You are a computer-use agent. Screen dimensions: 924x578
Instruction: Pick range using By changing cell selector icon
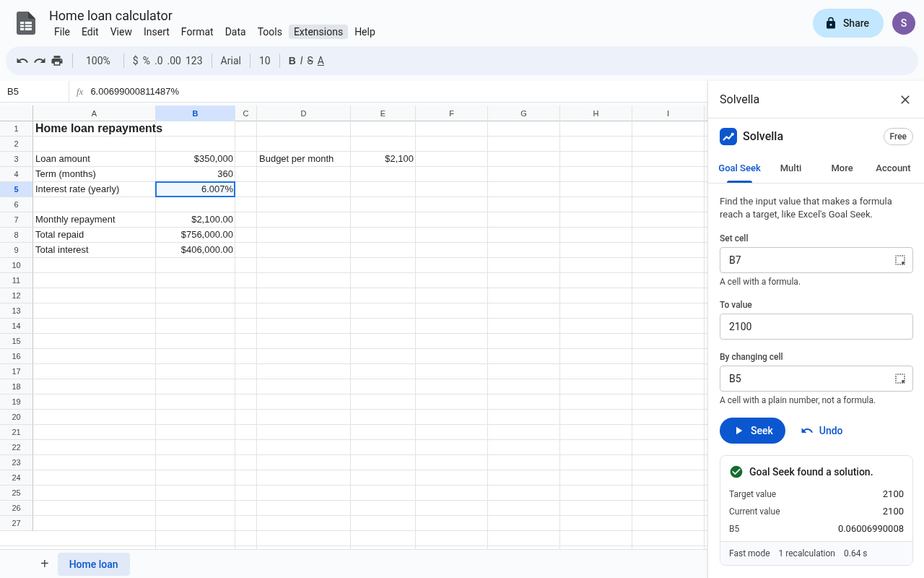900,379
